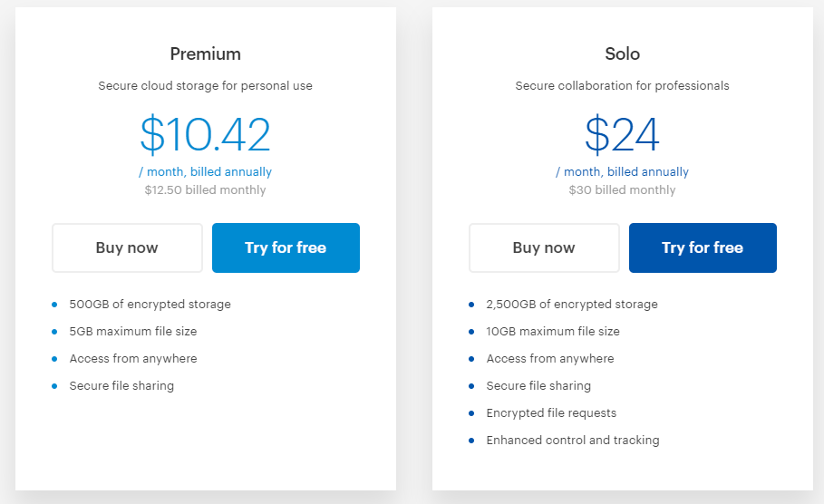Click Buy now under Premium plan
Image resolution: width=824 pixels, height=504 pixels.
click(127, 247)
